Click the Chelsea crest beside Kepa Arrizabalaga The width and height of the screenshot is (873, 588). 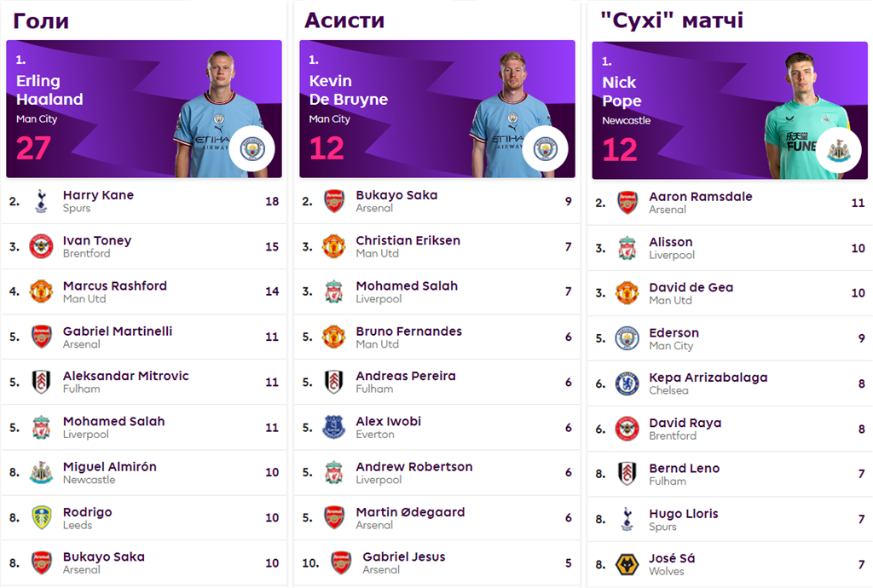pos(627,383)
